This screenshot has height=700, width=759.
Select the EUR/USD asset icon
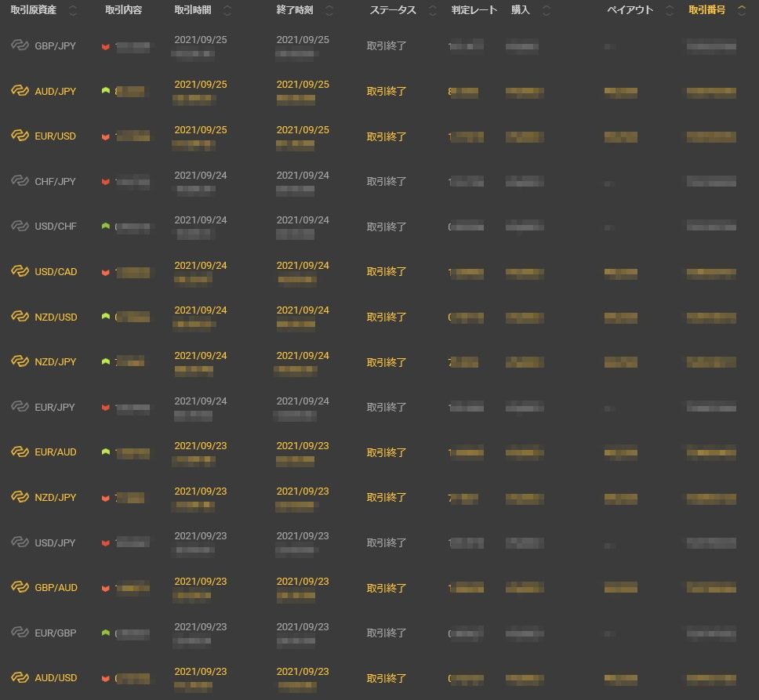point(20,136)
